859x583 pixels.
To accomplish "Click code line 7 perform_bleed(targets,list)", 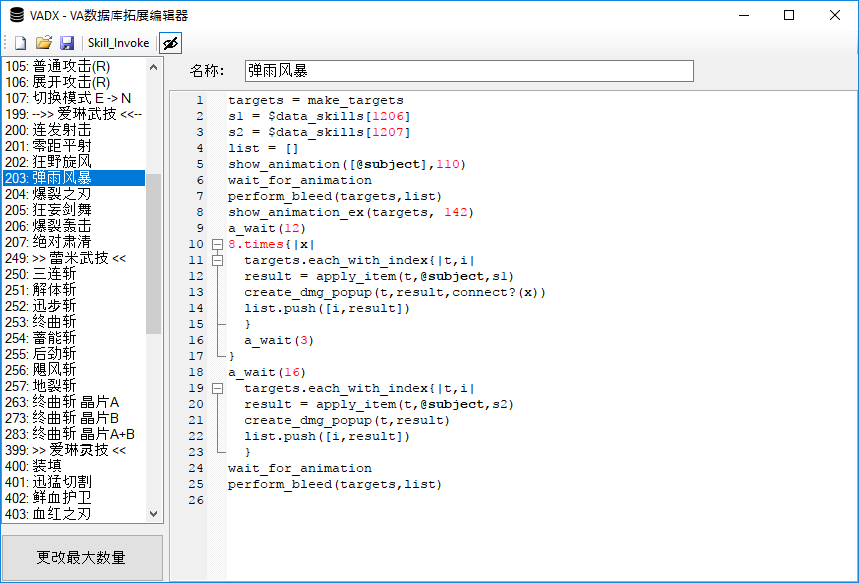I will click(x=335, y=196).
